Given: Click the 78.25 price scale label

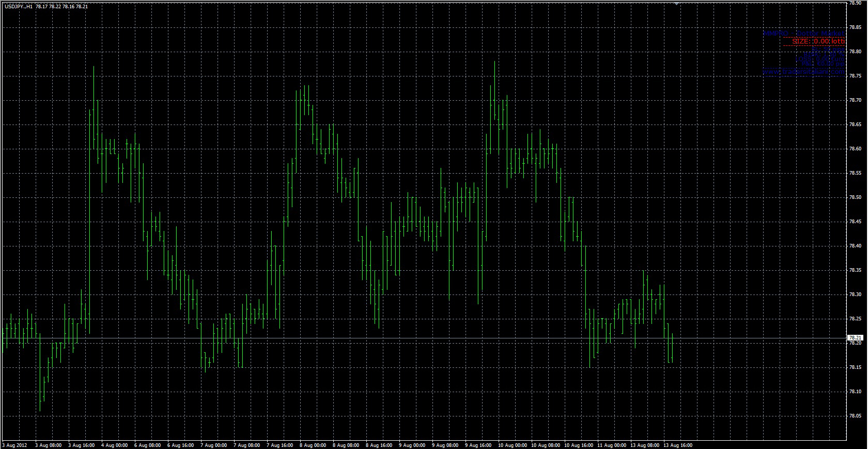Looking at the screenshot, I should (855, 319).
